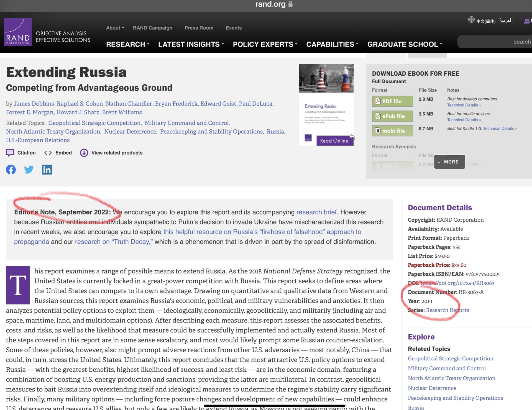Open Technical Details for mobi file
The height and width of the screenshot is (410, 532).
500,129
